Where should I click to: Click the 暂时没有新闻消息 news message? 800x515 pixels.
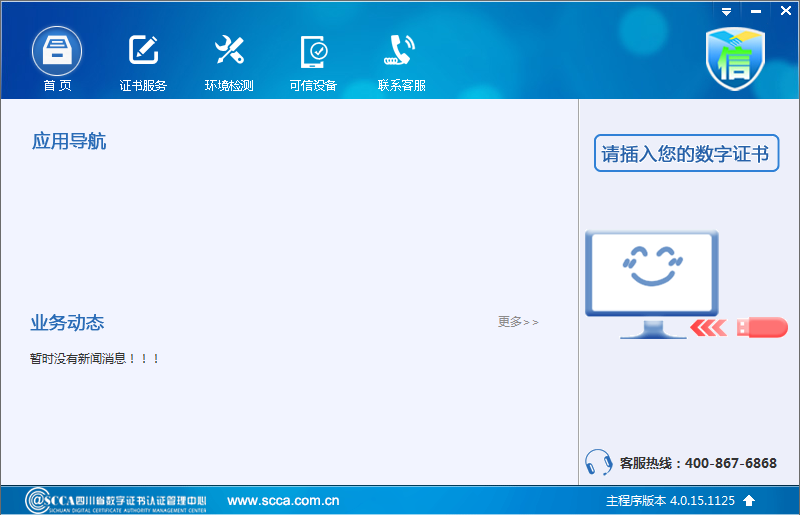click(95, 358)
